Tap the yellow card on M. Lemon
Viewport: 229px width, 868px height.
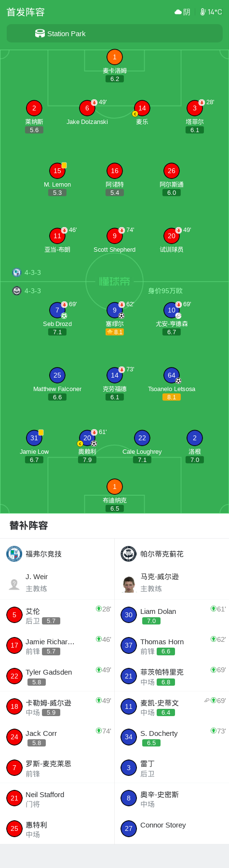pyautogui.click(x=64, y=165)
